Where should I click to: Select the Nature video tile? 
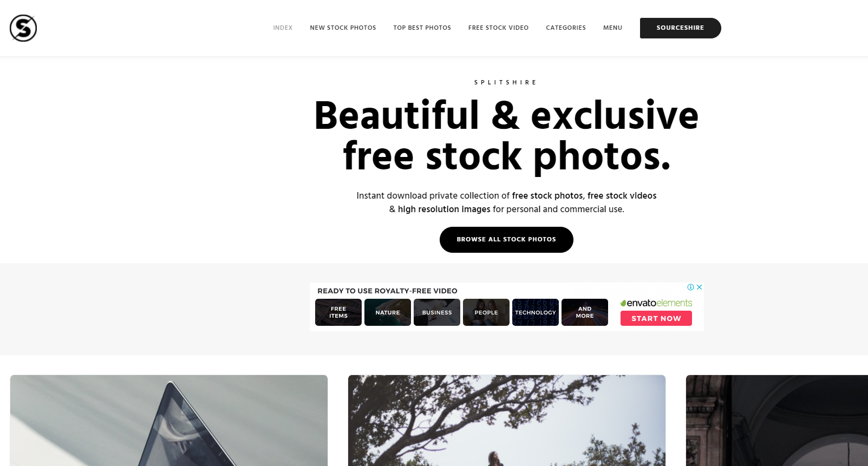click(388, 312)
